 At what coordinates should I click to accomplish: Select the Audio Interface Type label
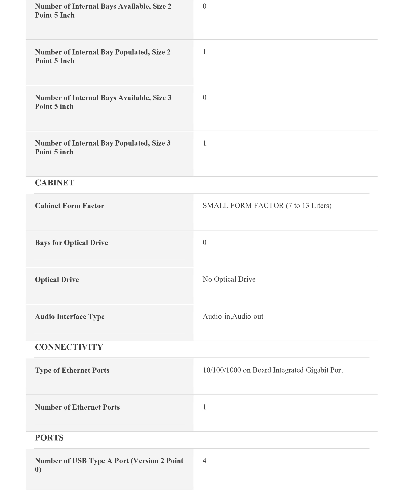click(70, 317)
